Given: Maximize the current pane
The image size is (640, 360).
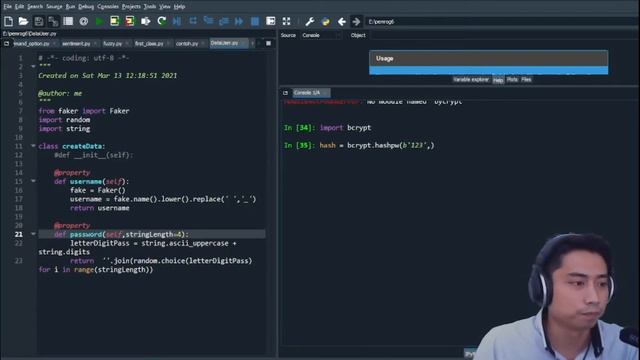Looking at the screenshot, I should pos(270,21).
